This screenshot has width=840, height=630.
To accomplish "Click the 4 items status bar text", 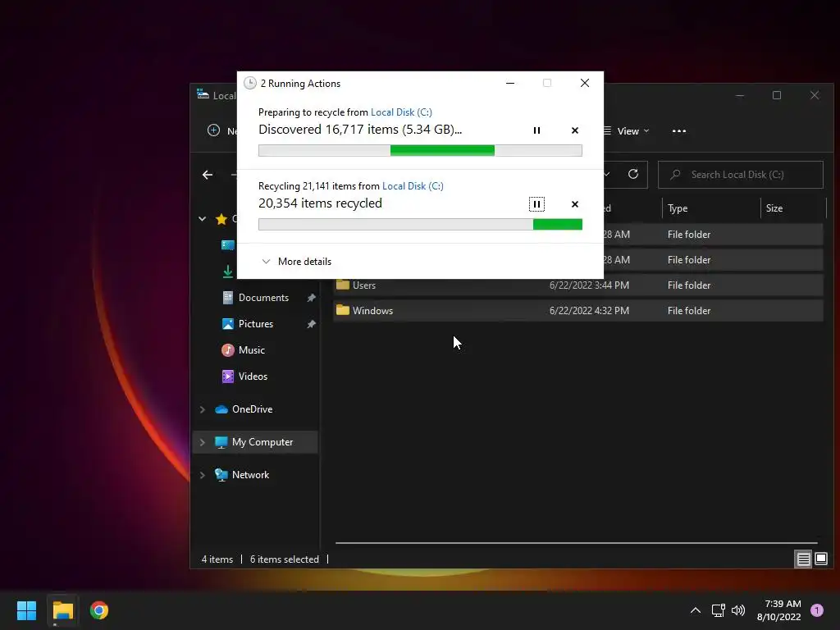I will 217,559.
